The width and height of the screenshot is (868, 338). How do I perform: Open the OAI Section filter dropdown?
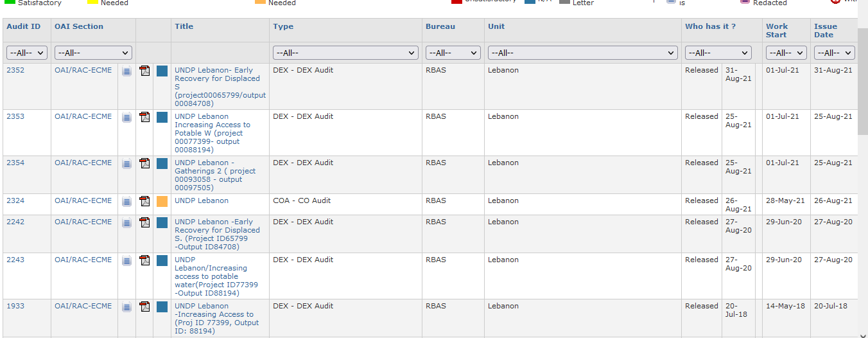tap(93, 53)
